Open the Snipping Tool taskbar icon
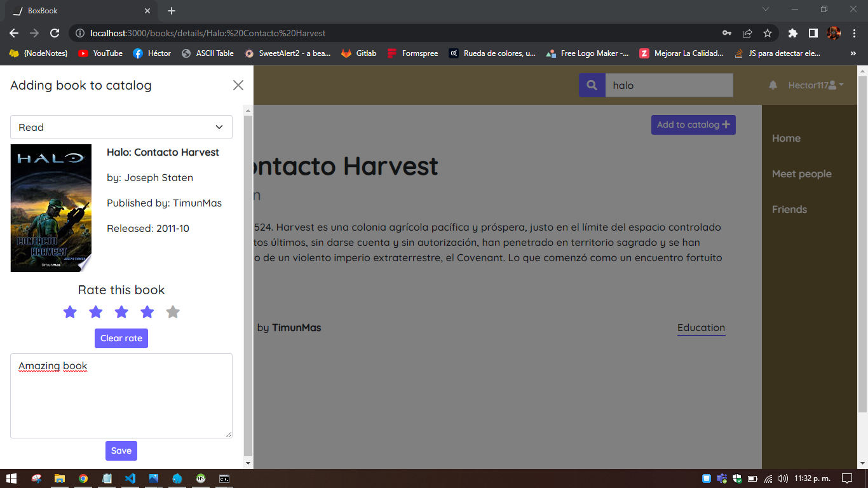The width and height of the screenshot is (868, 488). (x=37, y=478)
